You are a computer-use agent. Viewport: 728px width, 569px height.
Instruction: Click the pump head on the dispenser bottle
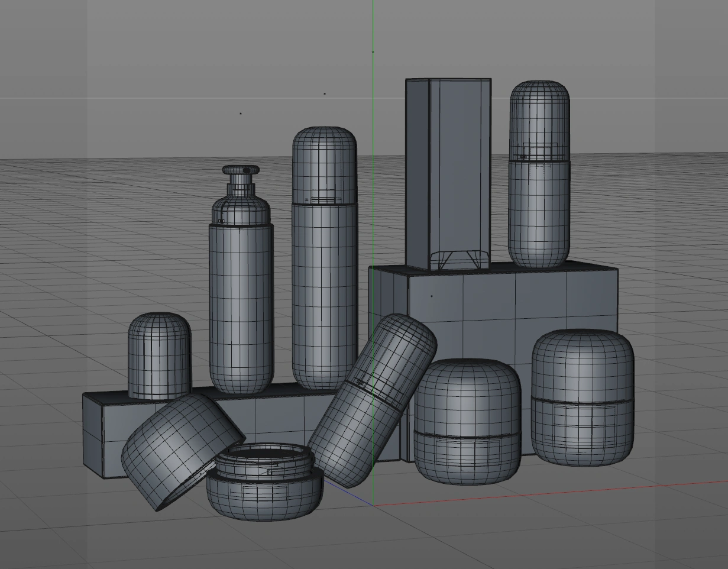pos(241,171)
